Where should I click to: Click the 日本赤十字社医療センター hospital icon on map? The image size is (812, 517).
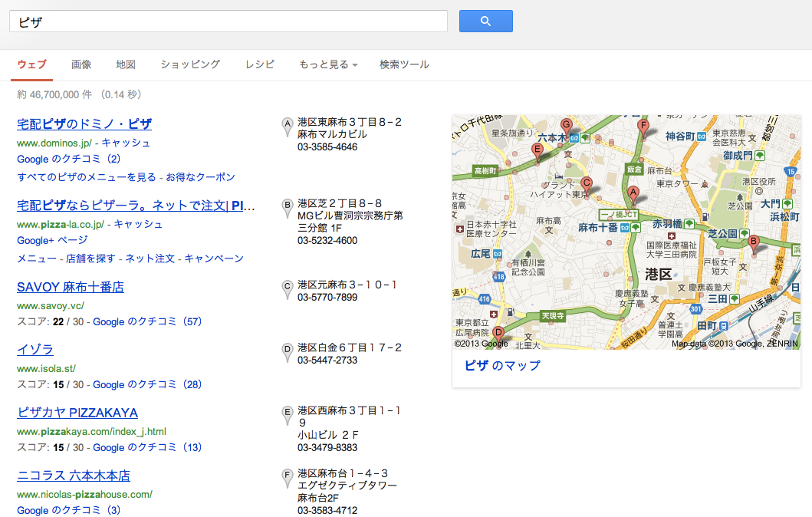click(x=460, y=229)
